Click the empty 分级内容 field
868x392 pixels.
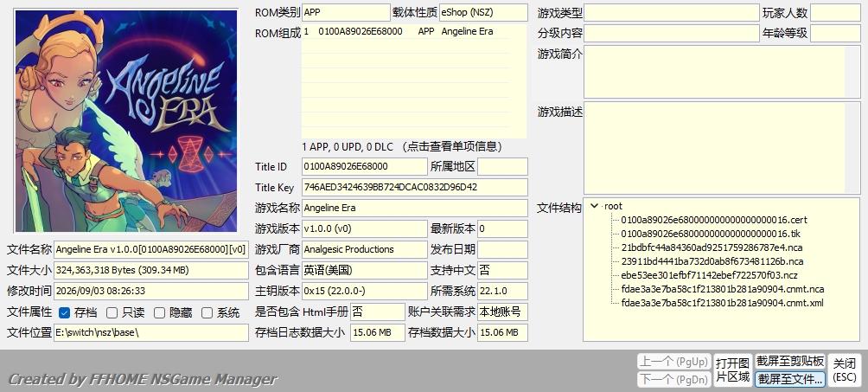click(x=672, y=33)
